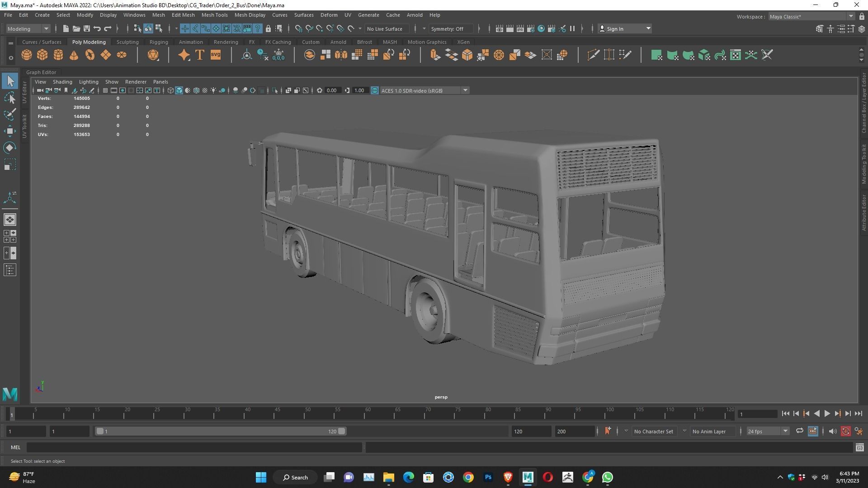Click the Multi-Cut tool shelf icon
The height and width of the screenshot is (488, 868).
point(593,55)
